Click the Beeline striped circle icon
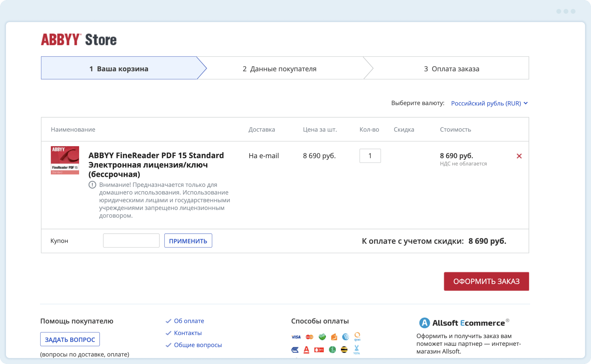The width and height of the screenshot is (591, 364). (344, 350)
